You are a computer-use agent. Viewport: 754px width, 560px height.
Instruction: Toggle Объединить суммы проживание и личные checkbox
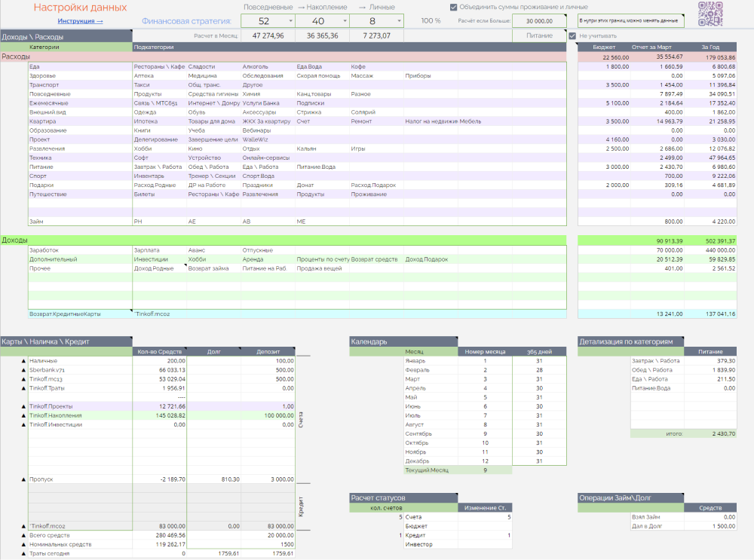(453, 8)
